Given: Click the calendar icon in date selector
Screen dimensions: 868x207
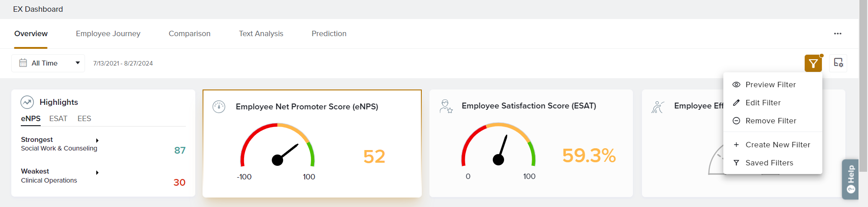Looking at the screenshot, I should click(x=23, y=63).
